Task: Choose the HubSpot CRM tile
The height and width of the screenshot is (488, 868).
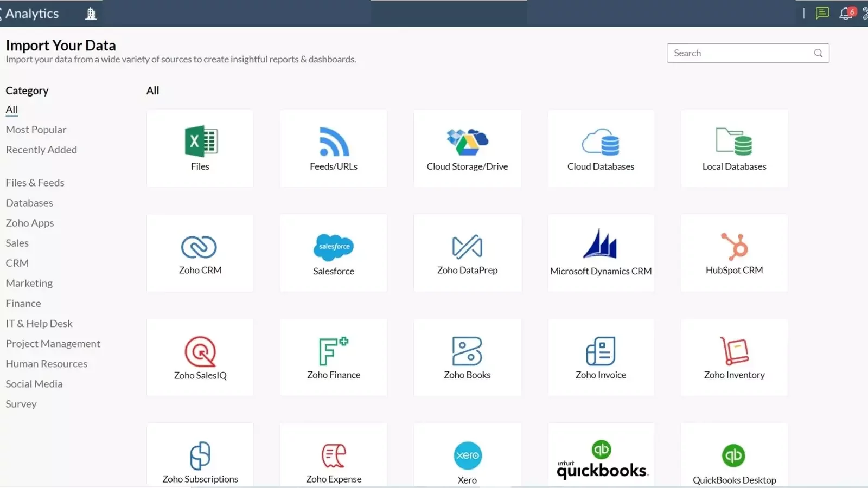Action: (x=734, y=253)
